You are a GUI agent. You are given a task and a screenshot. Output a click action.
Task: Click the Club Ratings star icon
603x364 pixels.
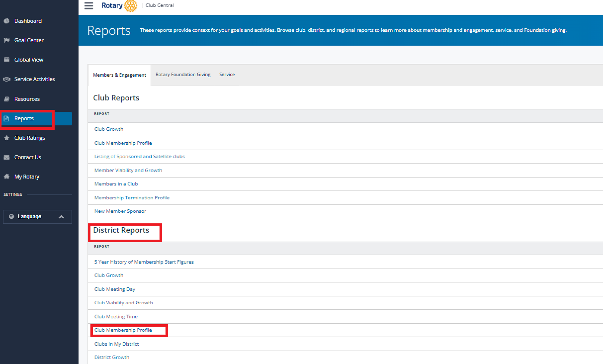point(7,138)
